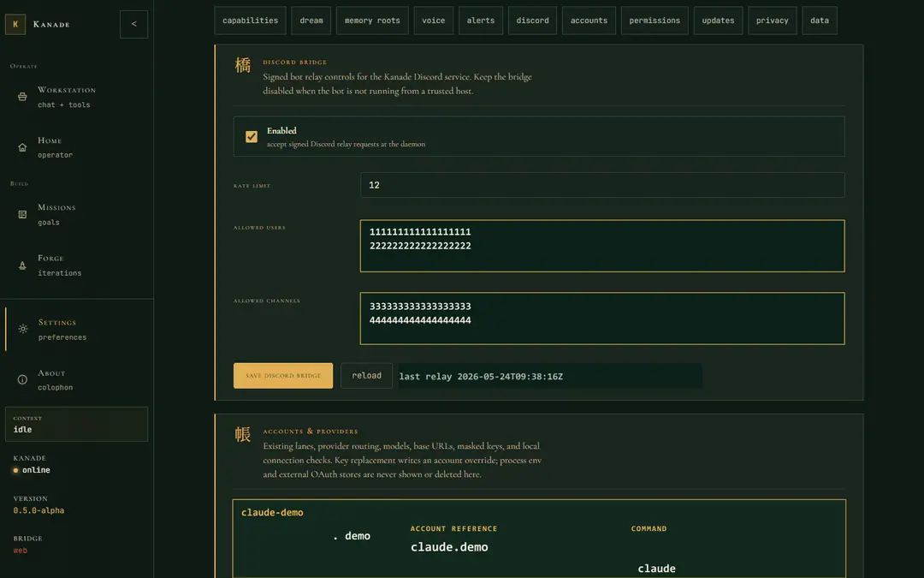Open the voice tab
Image resolution: width=924 pixels, height=578 pixels.
click(x=433, y=21)
